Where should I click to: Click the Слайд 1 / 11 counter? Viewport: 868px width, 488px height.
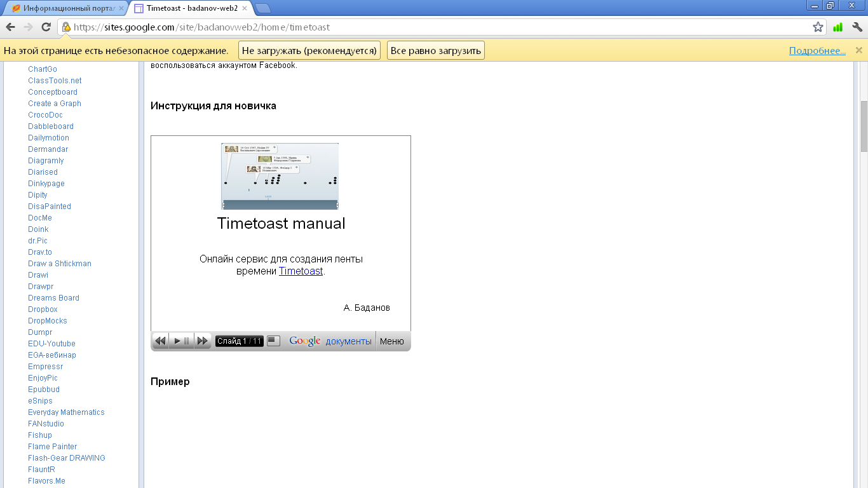(x=239, y=341)
